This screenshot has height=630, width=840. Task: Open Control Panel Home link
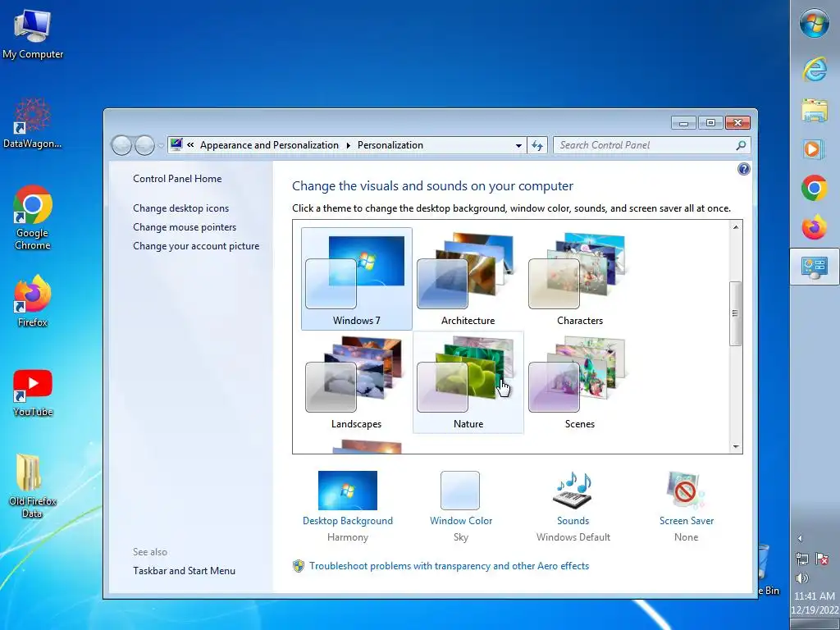click(177, 179)
